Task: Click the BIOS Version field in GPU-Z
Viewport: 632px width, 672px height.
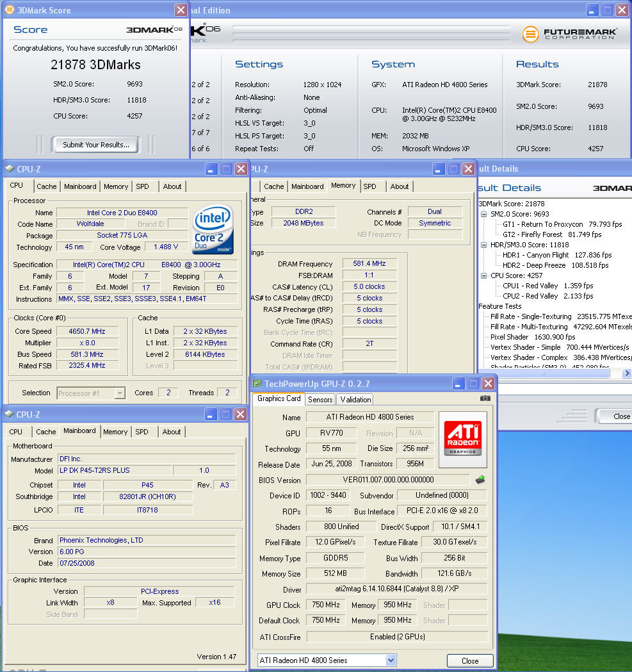Action: coord(388,480)
